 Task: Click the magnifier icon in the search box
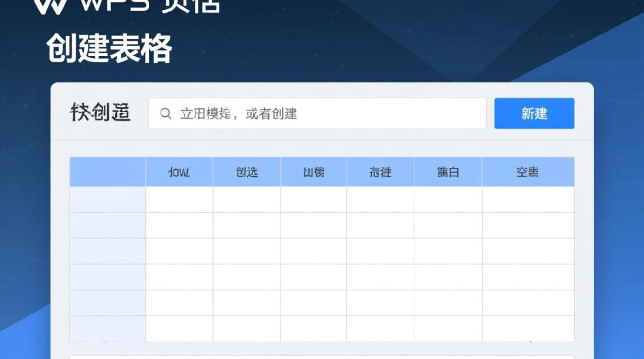166,113
